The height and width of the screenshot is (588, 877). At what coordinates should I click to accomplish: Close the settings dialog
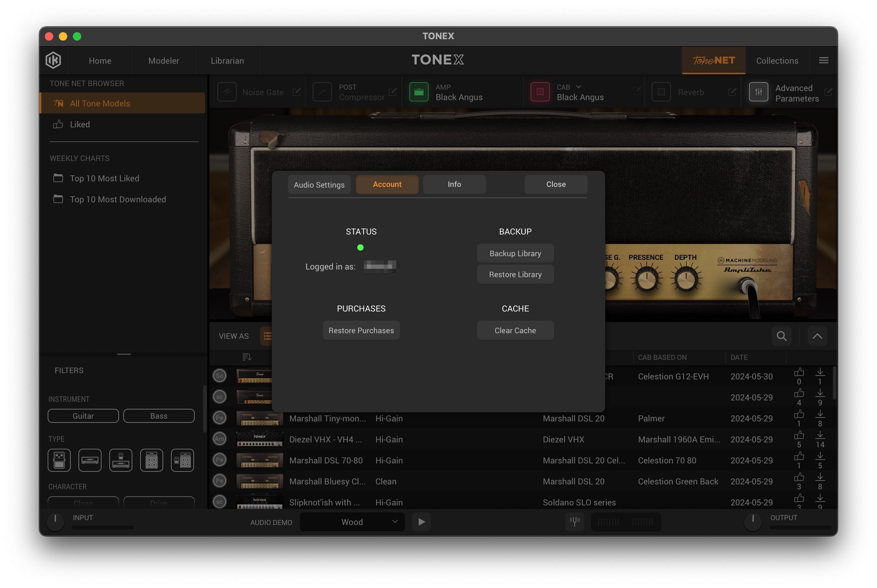pyautogui.click(x=556, y=184)
